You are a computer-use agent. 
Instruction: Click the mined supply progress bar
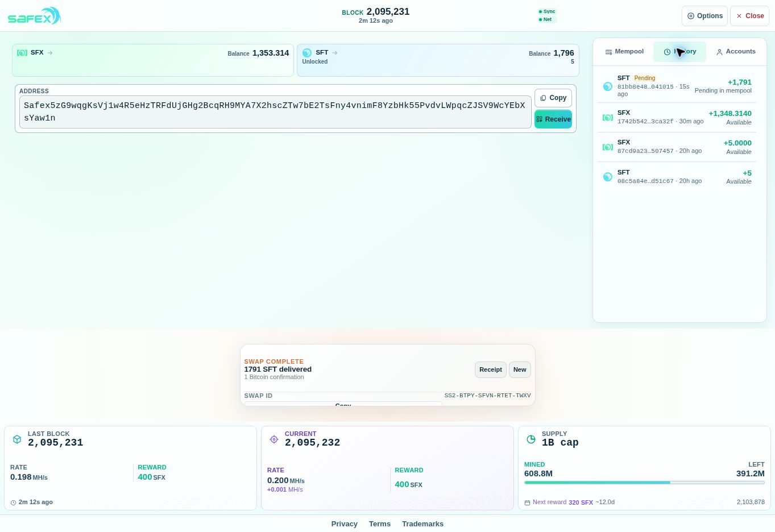pyautogui.click(x=644, y=483)
